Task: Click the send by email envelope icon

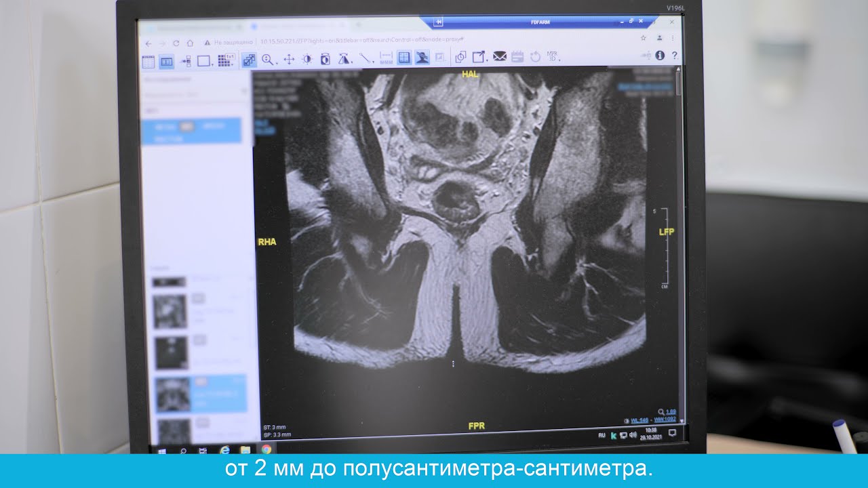Action: (x=500, y=56)
